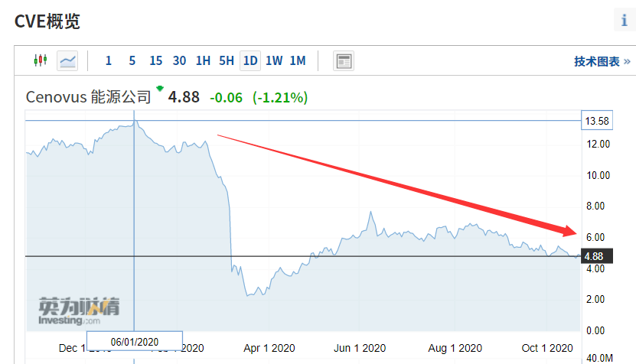Choose the 1M monthly interval
Image resolution: width=636 pixels, height=364 pixels.
coord(297,61)
